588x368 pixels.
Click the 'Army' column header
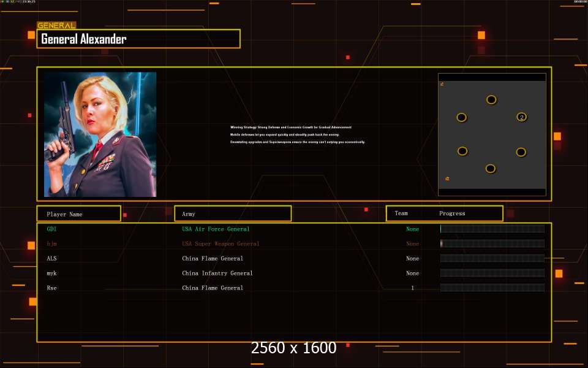click(x=233, y=213)
